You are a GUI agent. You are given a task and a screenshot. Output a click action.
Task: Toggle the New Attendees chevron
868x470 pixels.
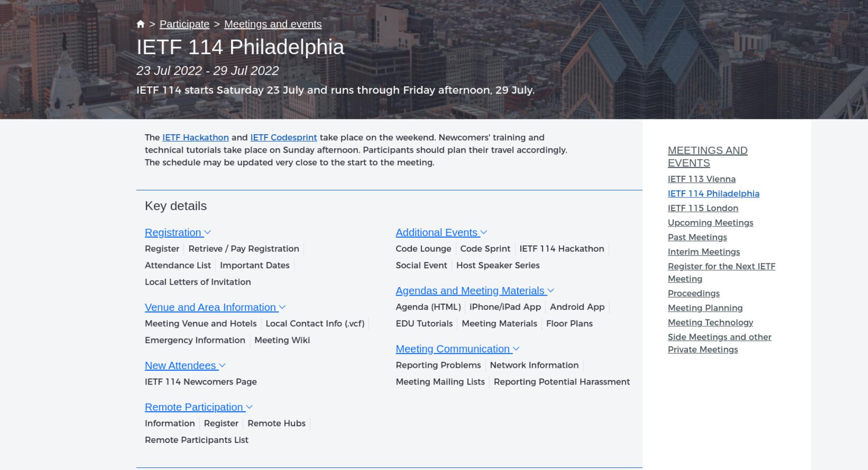[222, 366]
